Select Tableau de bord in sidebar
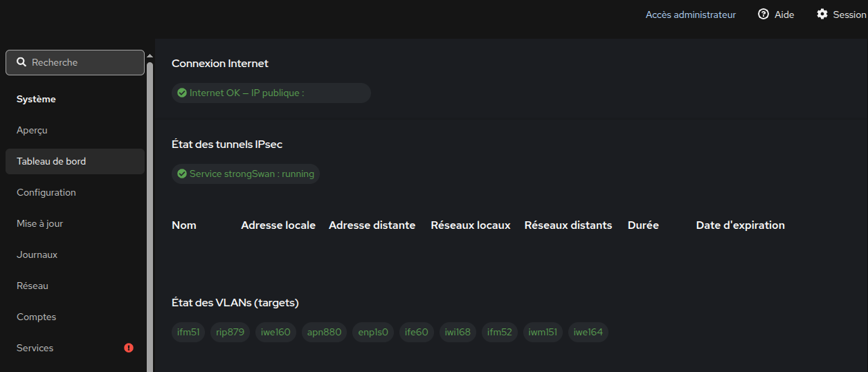Image resolution: width=868 pixels, height=372 pixels. [x=75, y=161]
